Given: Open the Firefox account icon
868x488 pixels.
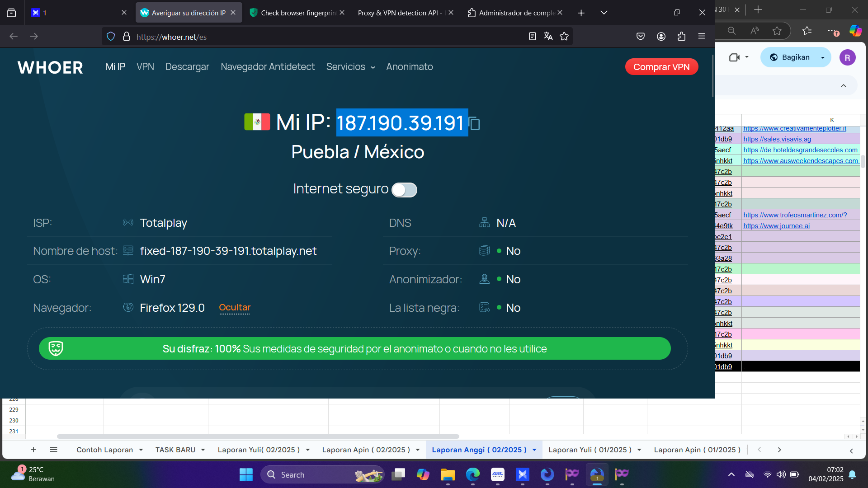Looking at the screenshot, I should click(x=661, y=37).
